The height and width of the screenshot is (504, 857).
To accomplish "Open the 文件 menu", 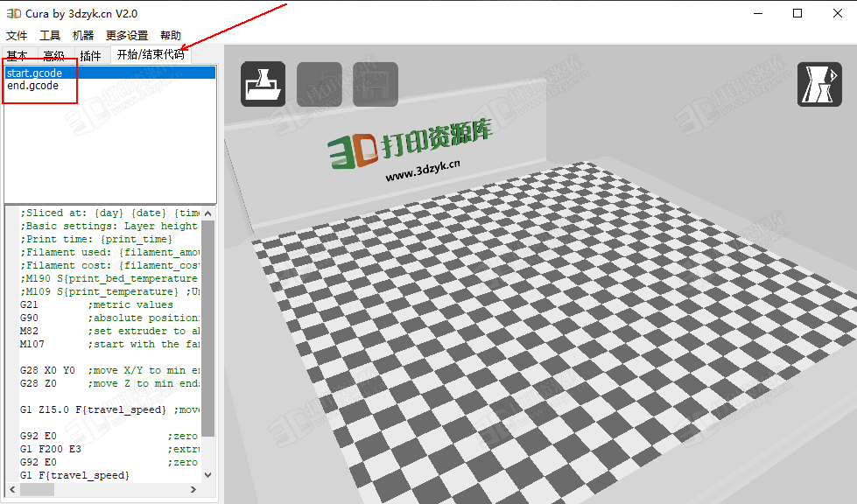I will click(x=17, y=36).
